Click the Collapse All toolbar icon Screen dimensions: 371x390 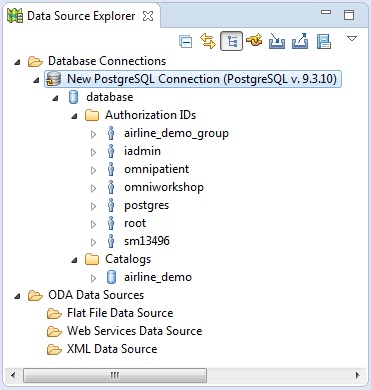[185, 42]
